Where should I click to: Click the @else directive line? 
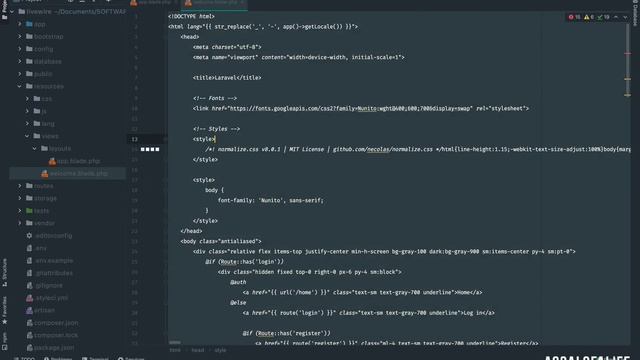[x=238, y=302]
